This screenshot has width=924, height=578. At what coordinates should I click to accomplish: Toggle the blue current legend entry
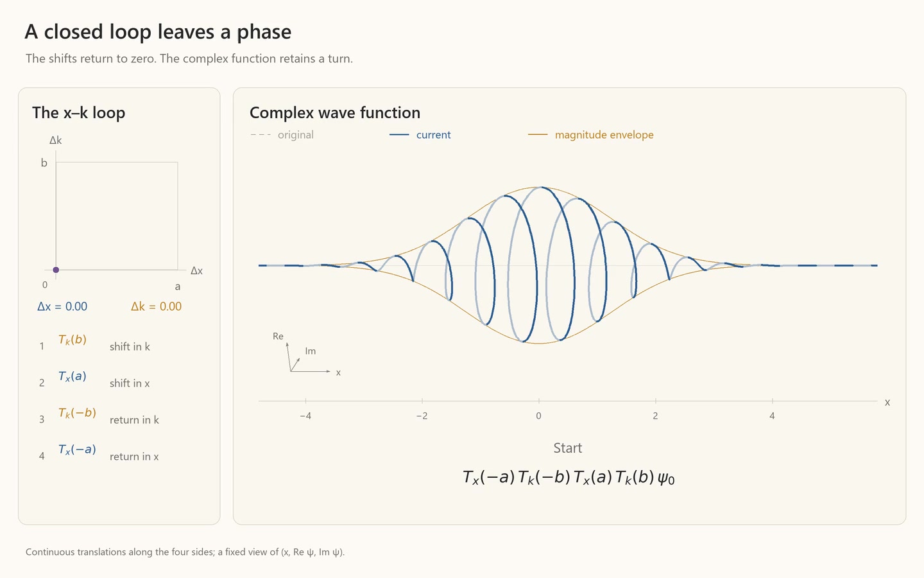click(x=420, y=135)
